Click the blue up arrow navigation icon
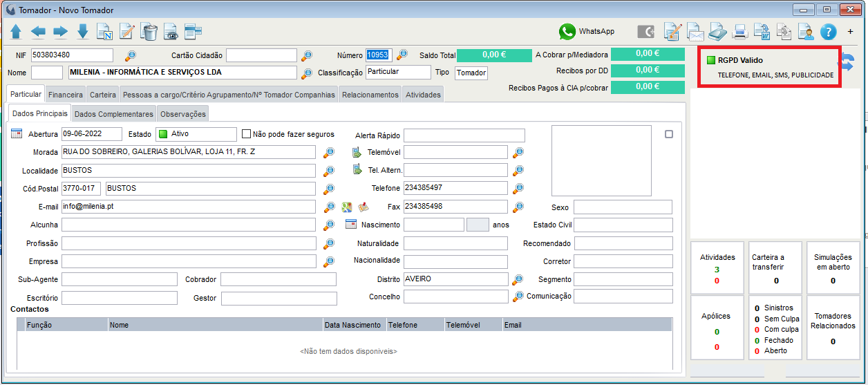This screenshot has height=385, width=868. pyautogui.click(x=16, y=31)
